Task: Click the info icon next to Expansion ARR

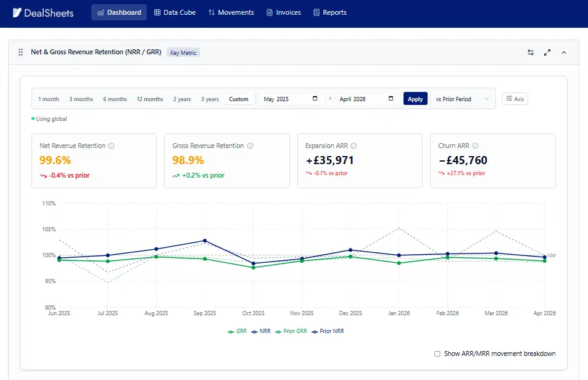Action: [x=354, y=146]
